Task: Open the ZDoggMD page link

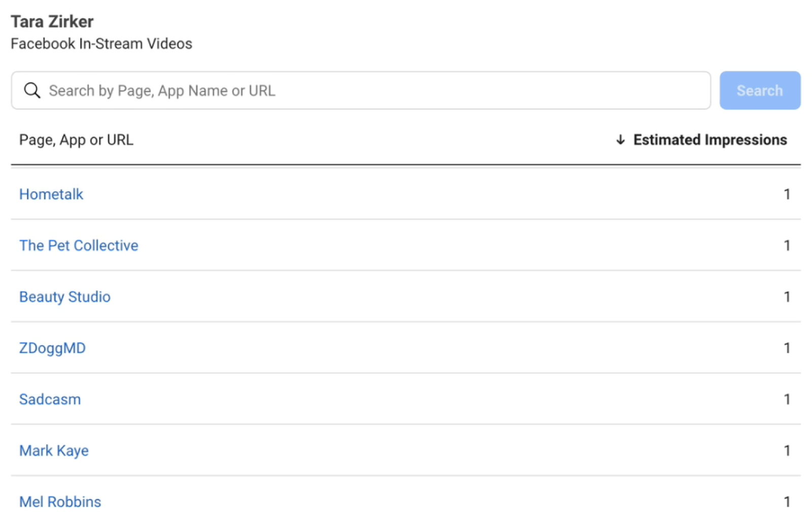Action: pos(52,348)
